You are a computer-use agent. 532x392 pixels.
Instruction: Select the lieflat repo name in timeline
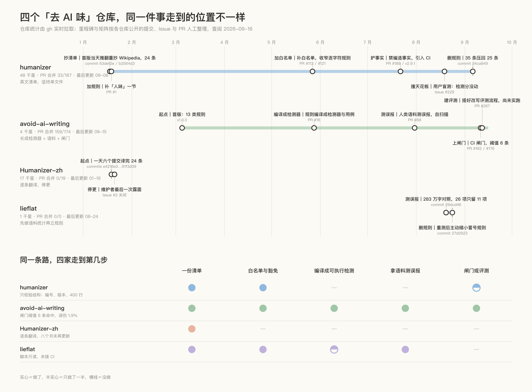[28, 209]
